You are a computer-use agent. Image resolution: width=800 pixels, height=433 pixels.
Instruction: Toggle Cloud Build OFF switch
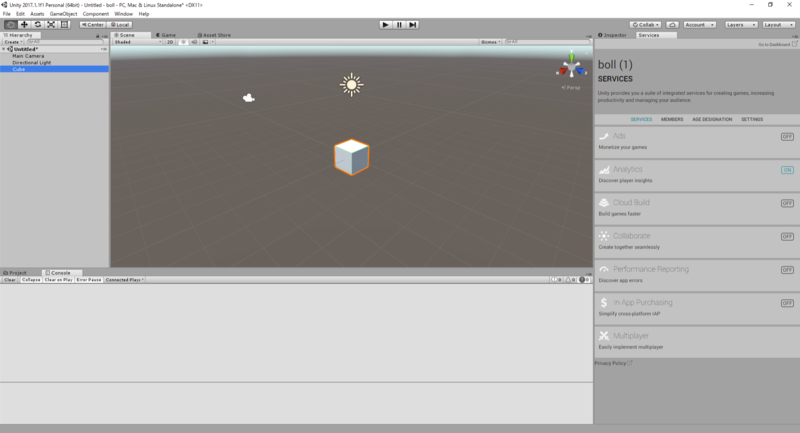(x=787, y=203)
